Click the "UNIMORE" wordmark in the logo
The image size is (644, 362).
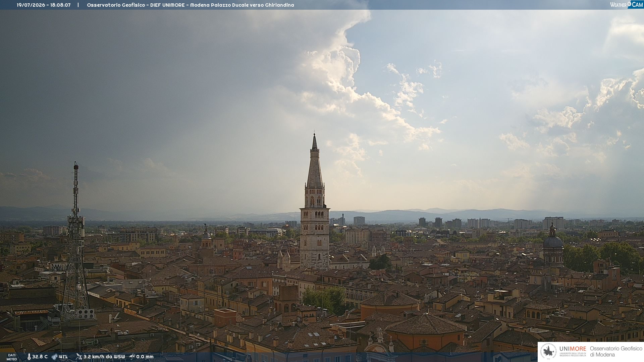pyautogui.click(x=573, y=349)
